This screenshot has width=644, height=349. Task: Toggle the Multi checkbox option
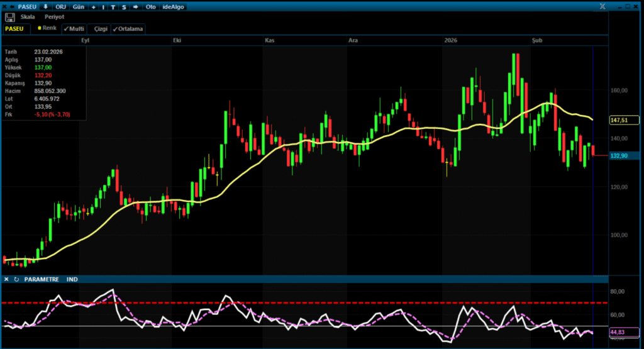[74, 29]
